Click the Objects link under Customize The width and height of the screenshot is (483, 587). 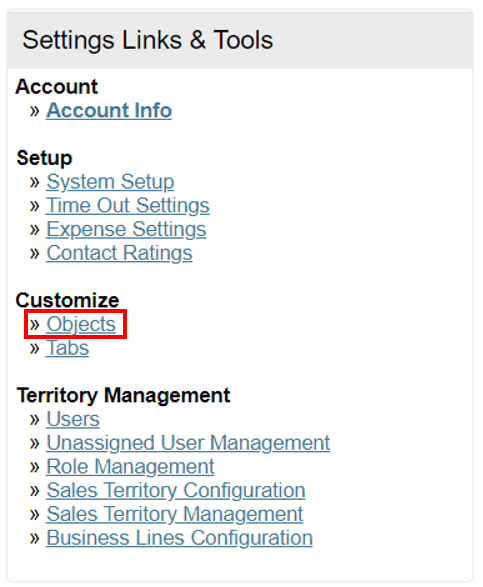tap(81, 324)
